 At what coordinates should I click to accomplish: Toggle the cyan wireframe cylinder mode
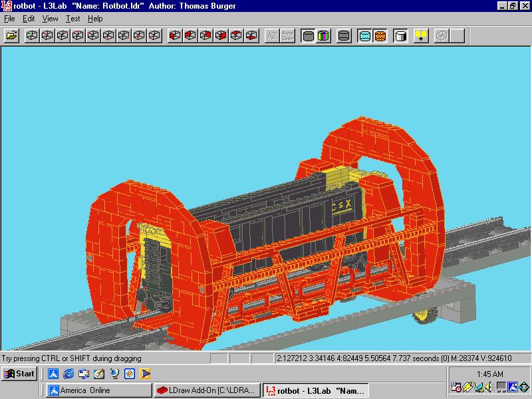(x=364, y=36)
